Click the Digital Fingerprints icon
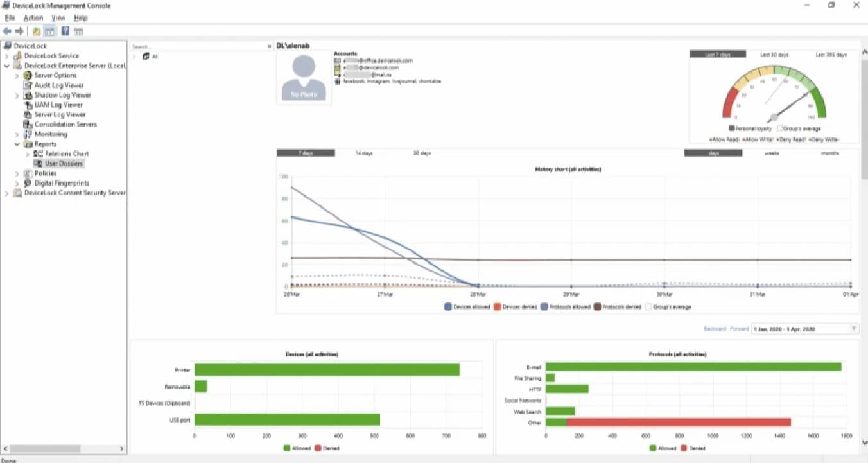The image size is (868, 463). click(28, 183)
